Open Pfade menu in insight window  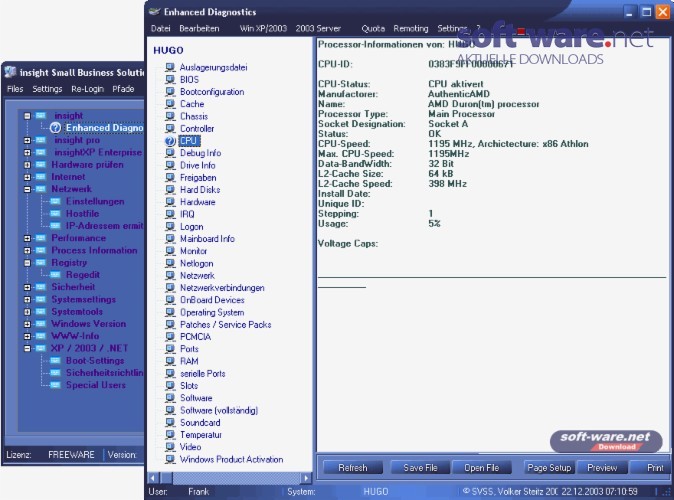click(123, 89)
